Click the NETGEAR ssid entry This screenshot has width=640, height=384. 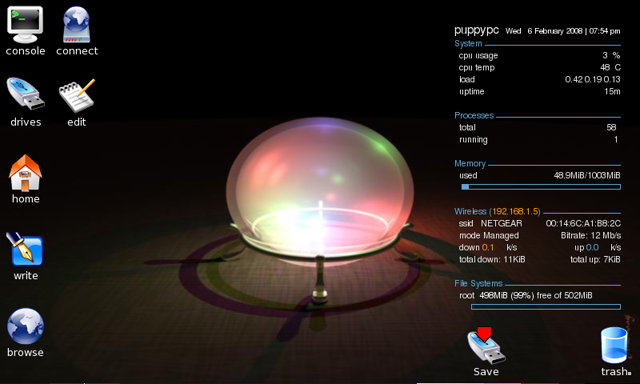tap(501, 224)
